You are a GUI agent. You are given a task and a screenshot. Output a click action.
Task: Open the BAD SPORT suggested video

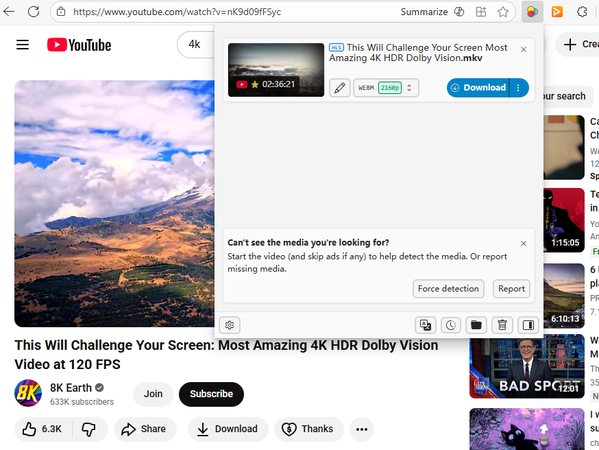tap(527, 367)
